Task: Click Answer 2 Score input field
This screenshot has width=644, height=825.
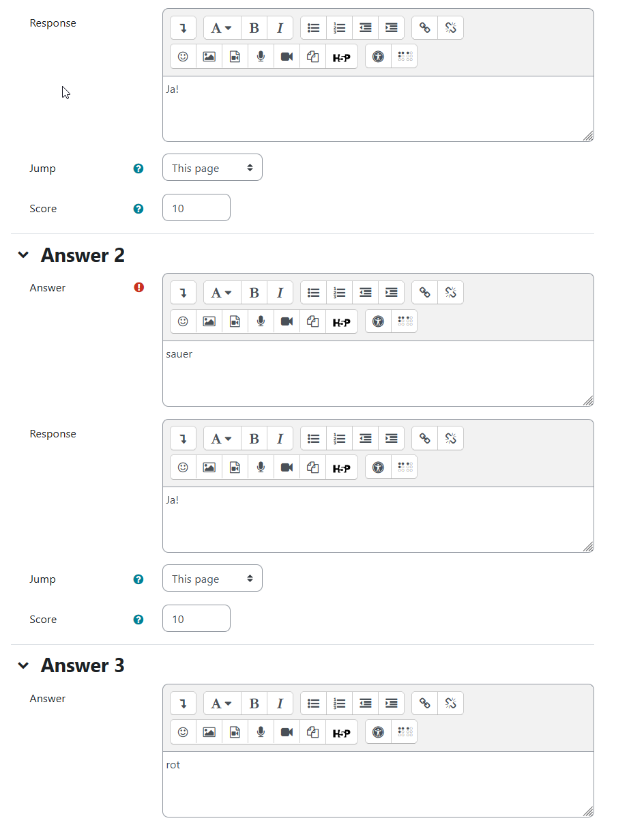Action: click(196, 619)
